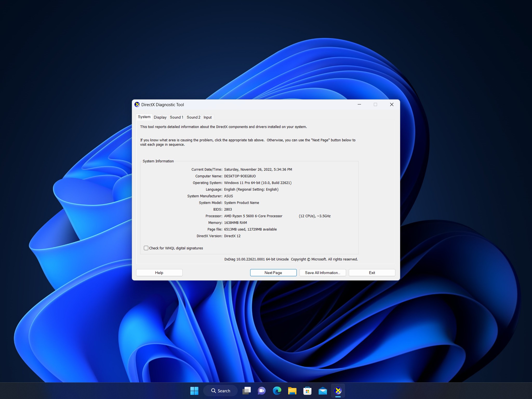This screenshot has height=399, width=532.
Task: Click the ASUS system manufacturer value
Action: tap(229, 196)
